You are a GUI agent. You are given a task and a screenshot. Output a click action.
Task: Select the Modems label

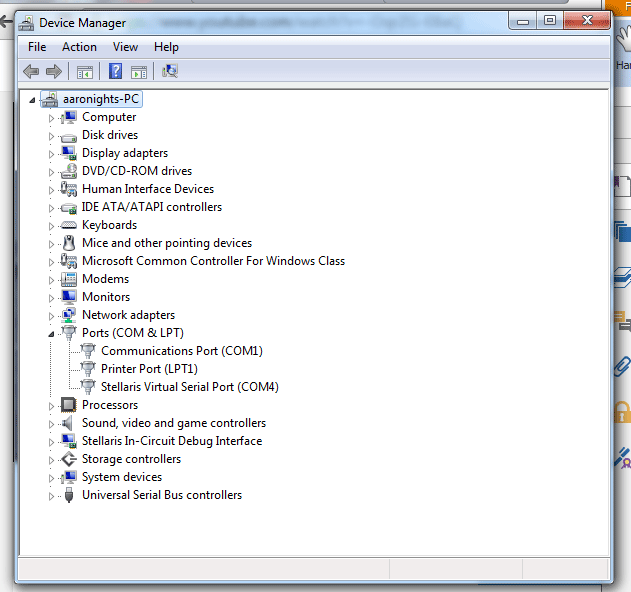tap(105, 279)
